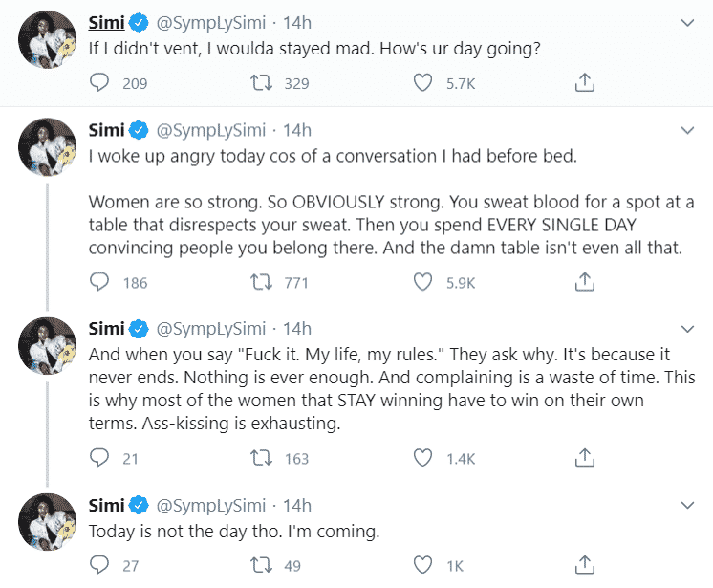
Task: Share the 'If I didn't vent' tweet
Action: click(x=585, y=83)
